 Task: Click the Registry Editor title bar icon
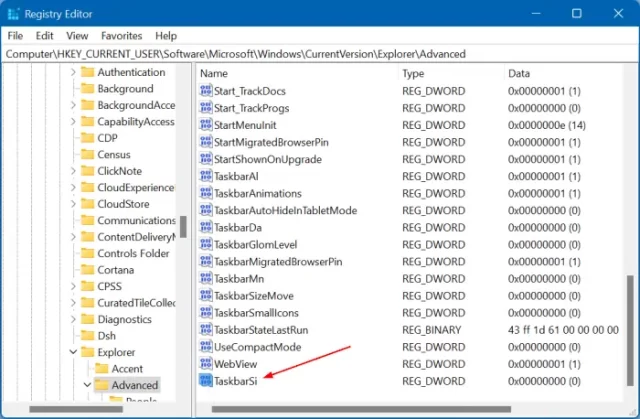(x=13, y=14)
